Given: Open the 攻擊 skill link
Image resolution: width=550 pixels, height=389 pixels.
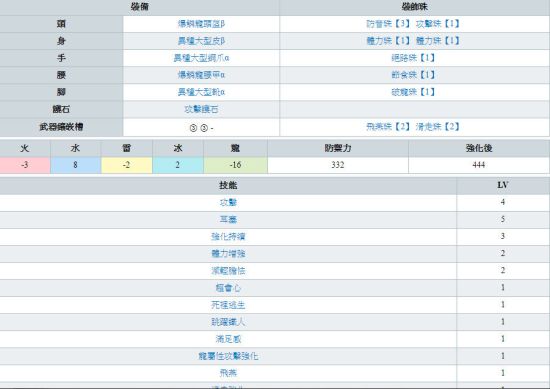Looking at the screenshot, I should (x=228, y=202).
